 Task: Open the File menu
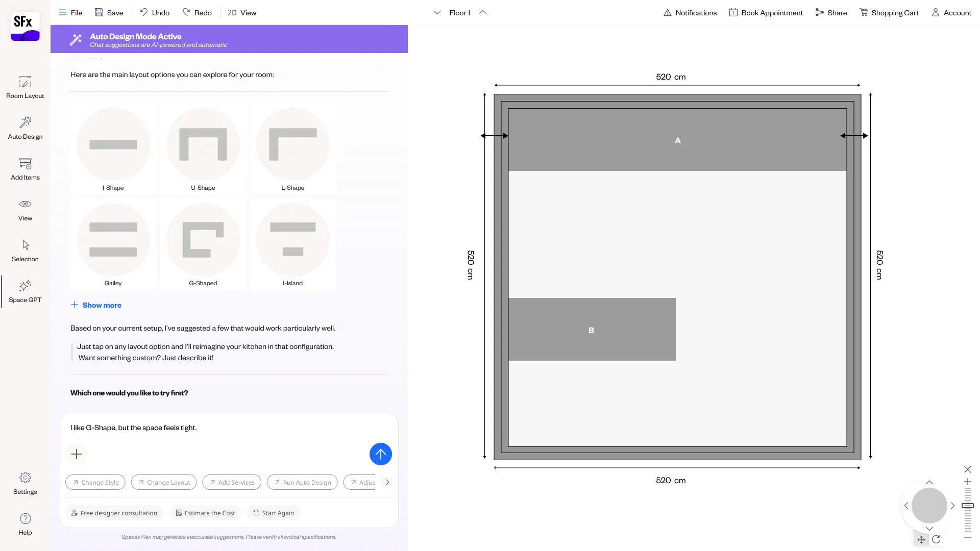(70, 13)
